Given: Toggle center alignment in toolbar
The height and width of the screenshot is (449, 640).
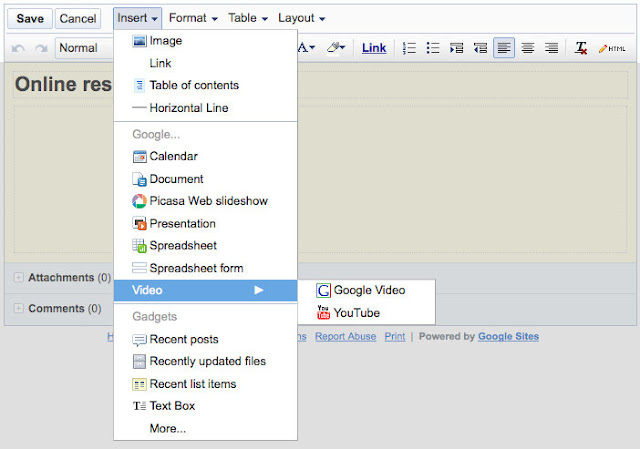Looking at the screenshot, I should [x=527, y=47].
